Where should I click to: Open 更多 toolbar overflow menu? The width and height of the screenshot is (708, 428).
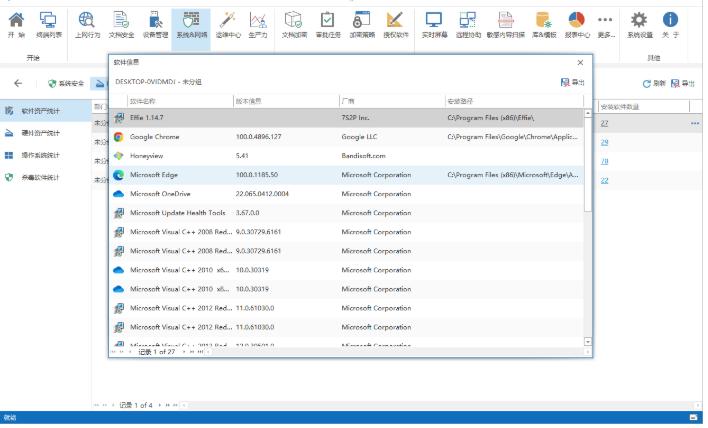[605, 20]
